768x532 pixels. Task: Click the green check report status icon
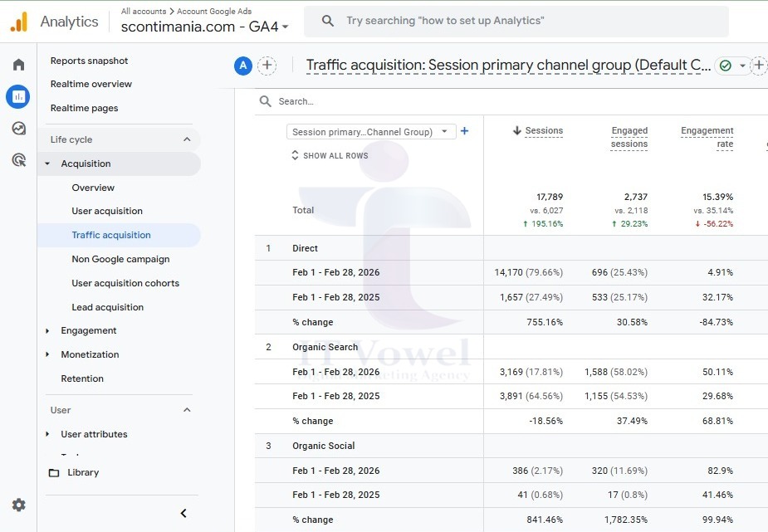coord(726,66)
